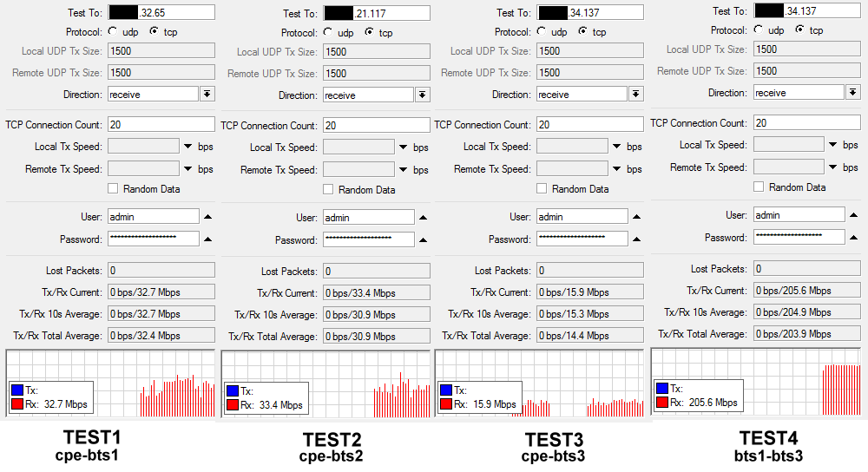This screenshot has width=868, height=472.
Task: Open Local Tx Speed arrow in TEST4 panel
Action: coord(833,145)
